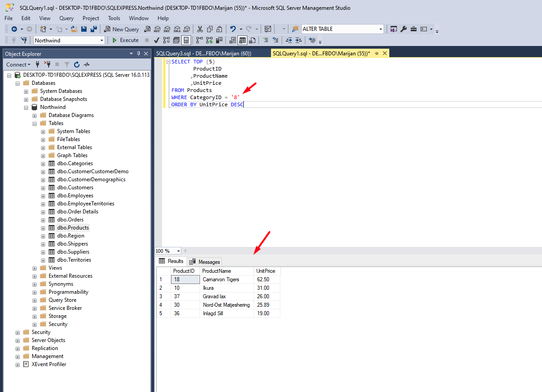Viewport: 542px width, 392px height.
Task: Click the Parse checkmark icon
Action: pyautogui.click(x=156, y=40)
